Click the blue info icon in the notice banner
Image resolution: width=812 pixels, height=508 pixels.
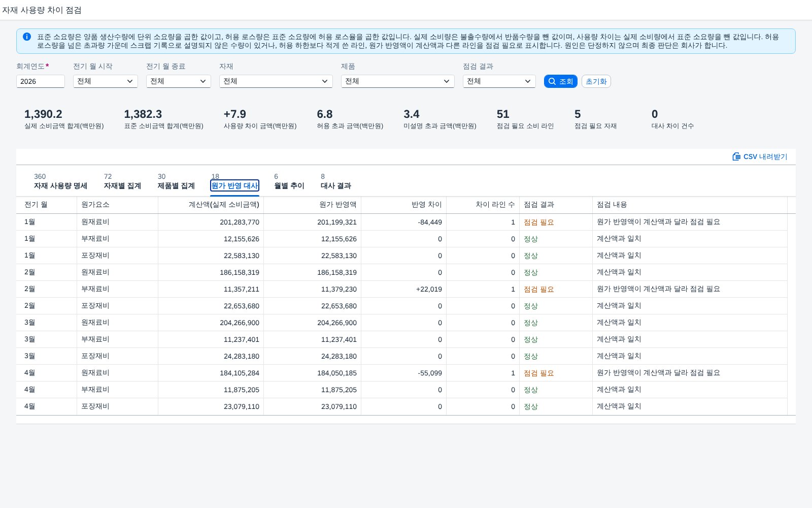pyautogui.click(x=27, y=37)
